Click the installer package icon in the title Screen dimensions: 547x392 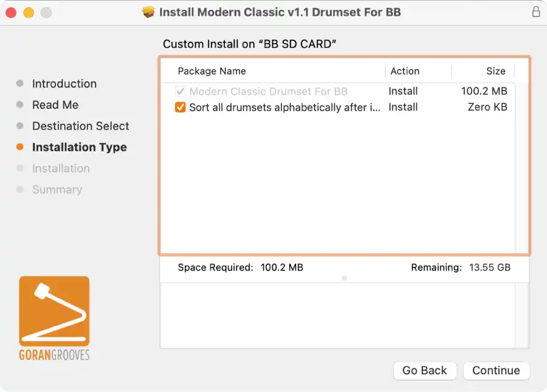tap(148, 12)
